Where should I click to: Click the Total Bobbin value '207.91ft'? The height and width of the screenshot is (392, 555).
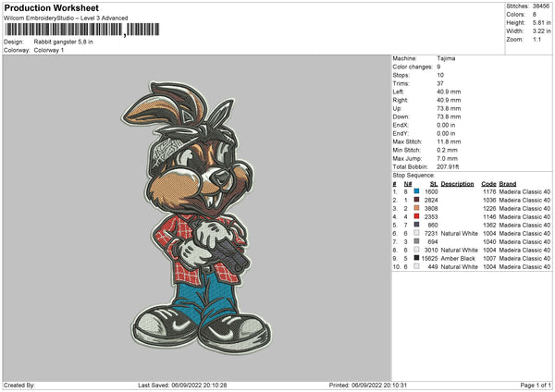click(x=448, y=166)
